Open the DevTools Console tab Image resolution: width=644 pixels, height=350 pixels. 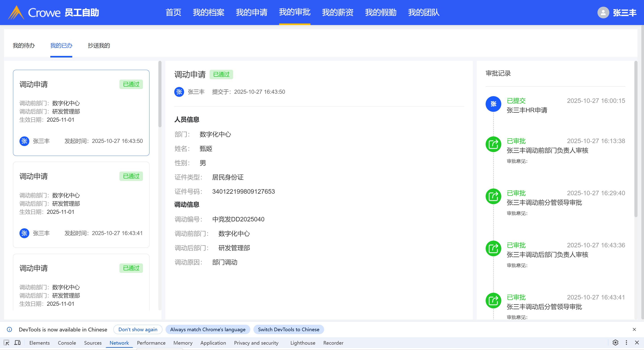coord(67,343)
